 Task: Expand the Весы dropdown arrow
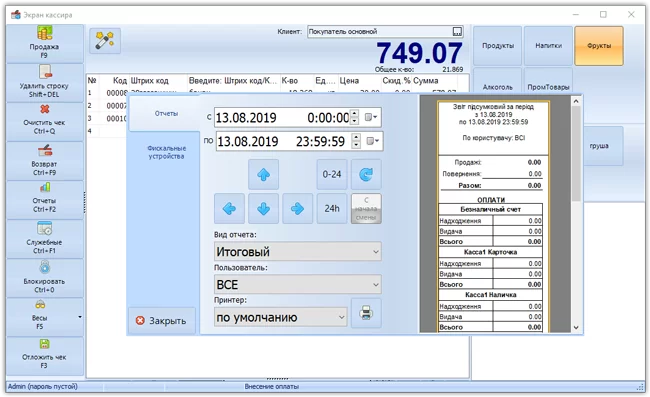pyautogui.click(x=80, y=317)
